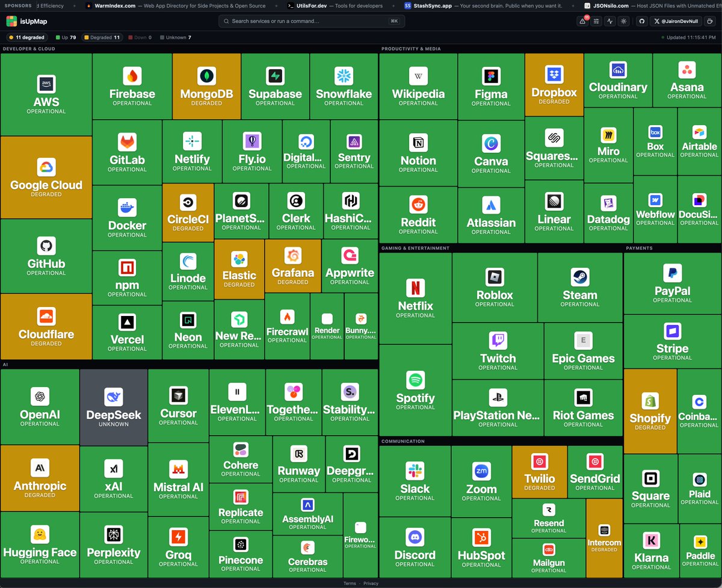The width and height of the screenshot is (722, 588).
Task: Toggle the Degraded 11 status filter
Action: (x=102, y=37)
